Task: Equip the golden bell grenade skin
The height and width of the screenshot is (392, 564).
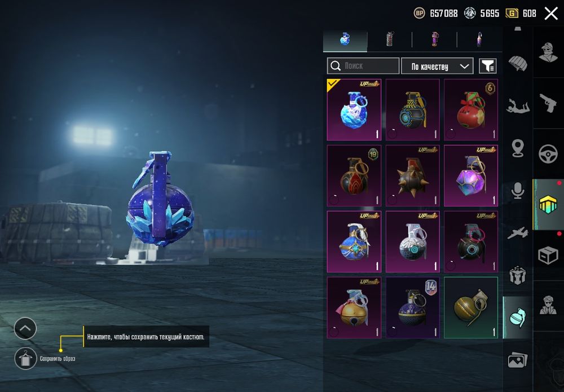Action: click(x=354, y=307)
